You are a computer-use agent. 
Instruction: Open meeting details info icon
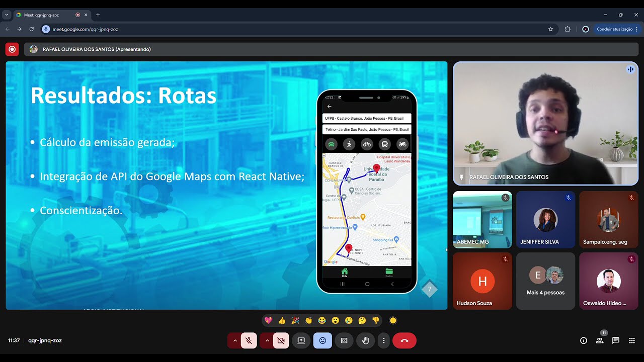tap(584, 340)
